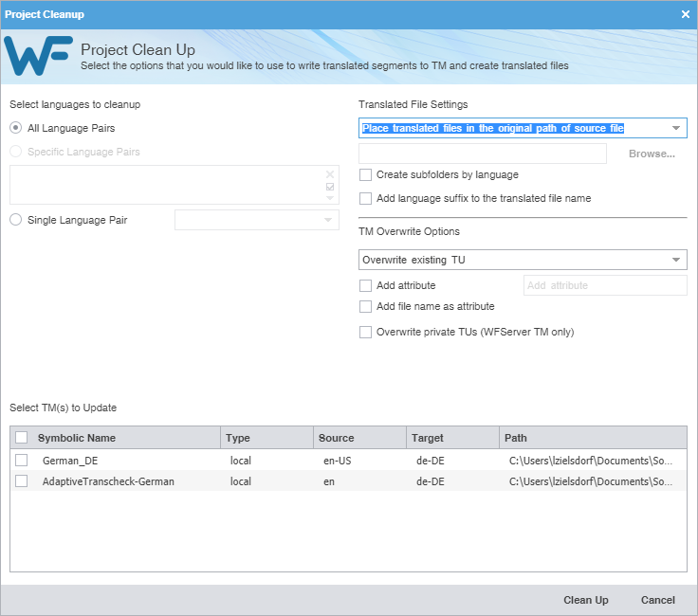Tick the select-all checkbox in TM table header

(22, 438)
